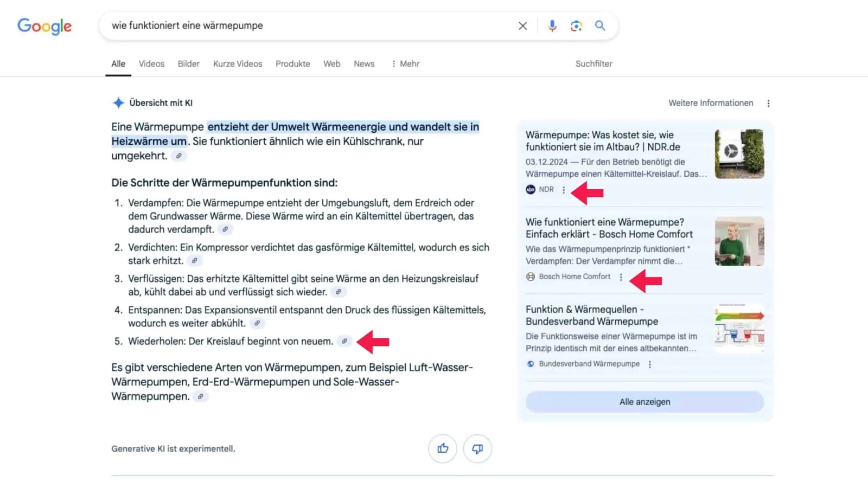Click the Google logo
The width and height of the screenshot is (868, 488).
point(44,26)
